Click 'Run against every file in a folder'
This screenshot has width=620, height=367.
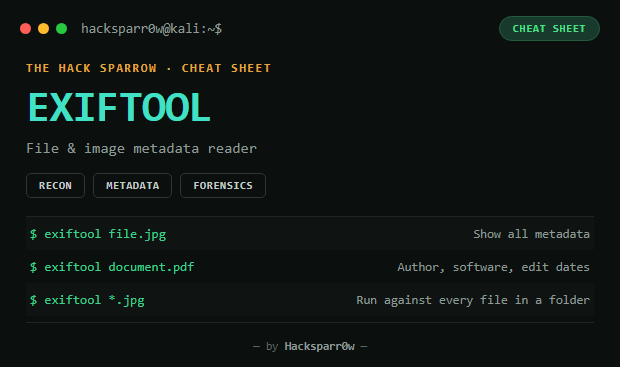pyautogui.click(x=473, y=300)
